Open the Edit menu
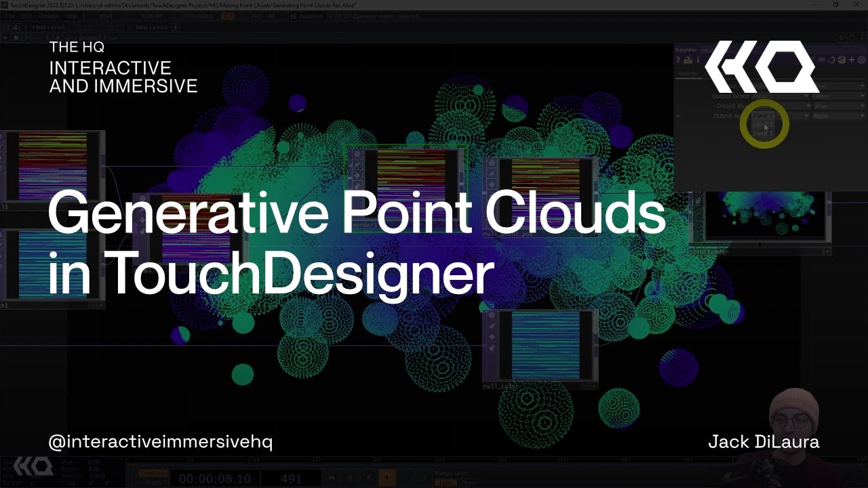 click(x=27, y=16)
